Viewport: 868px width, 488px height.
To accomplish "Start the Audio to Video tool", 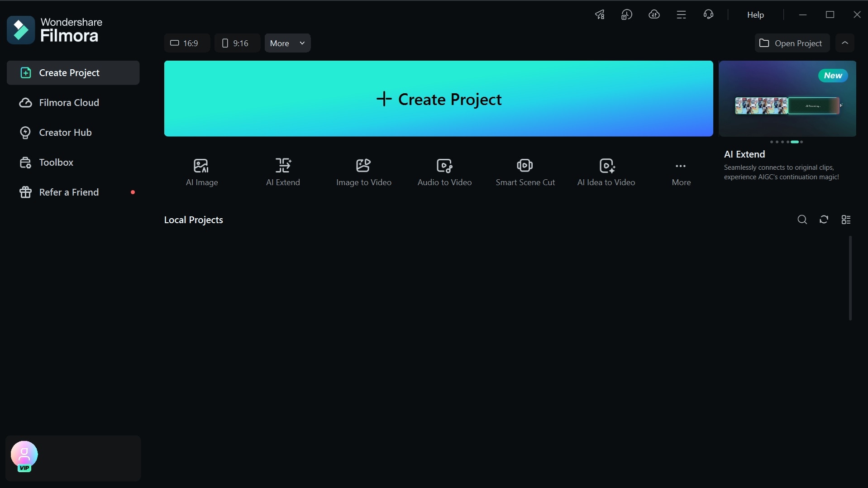I will coord(444,172).
